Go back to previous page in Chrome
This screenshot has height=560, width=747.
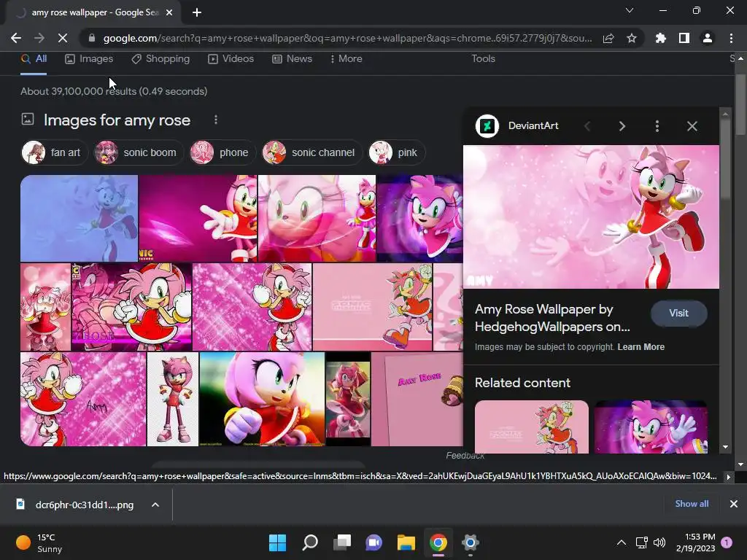click(16, 38)
